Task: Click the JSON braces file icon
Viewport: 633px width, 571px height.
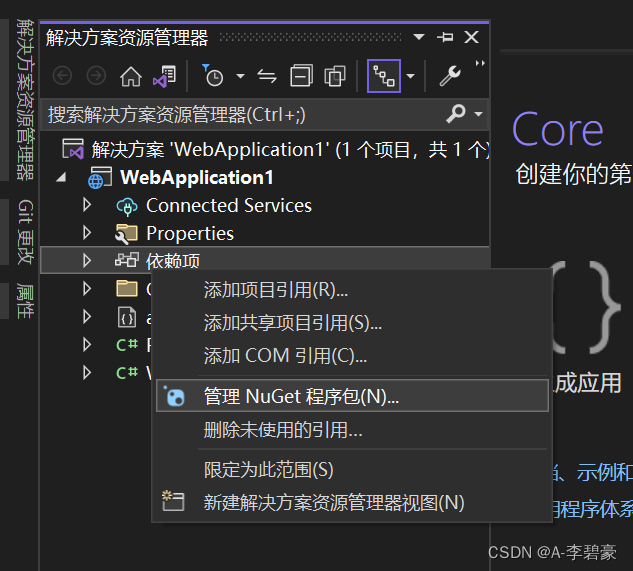Action: (127, 317)
